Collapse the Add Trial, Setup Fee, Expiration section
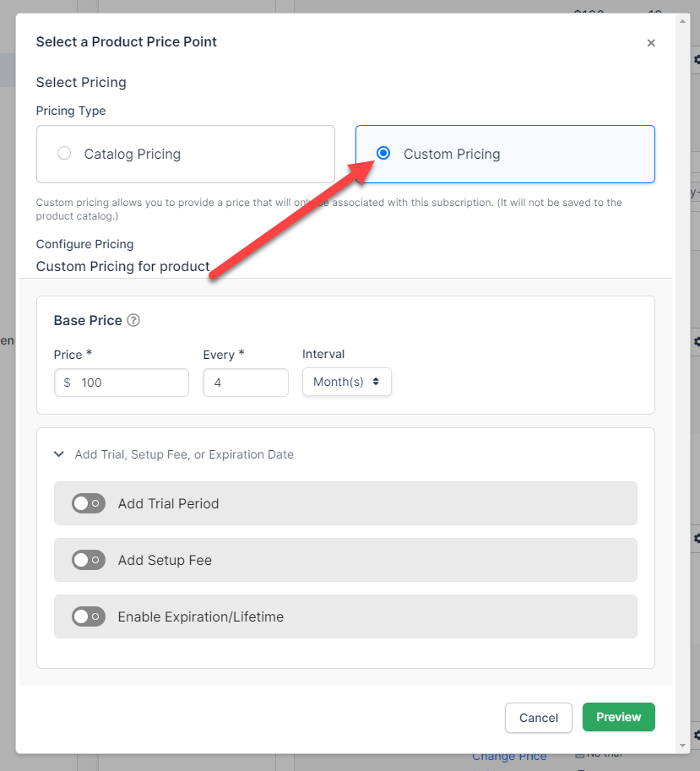This screenshot has height=771, width=700. click(59, 454)
